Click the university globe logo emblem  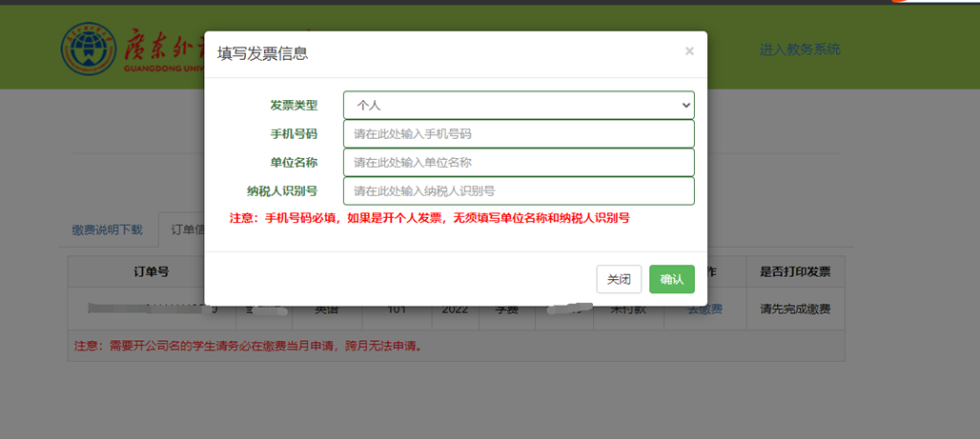pyautogui.click(x=88, y=48)
